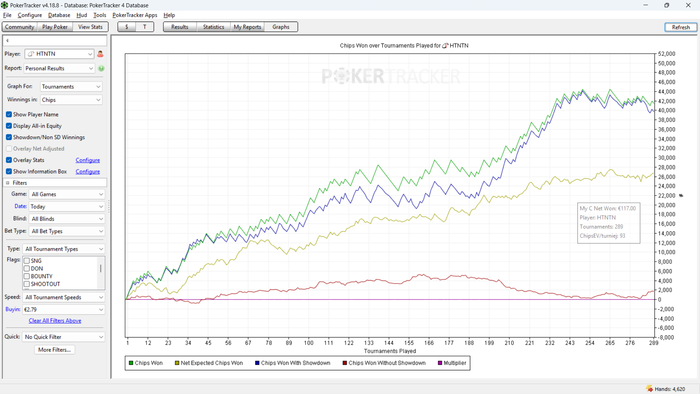This screenshot has width=700, height=394.
Task: Check the BOUNTY flag checkbox
Action: [x=27, y=276]
